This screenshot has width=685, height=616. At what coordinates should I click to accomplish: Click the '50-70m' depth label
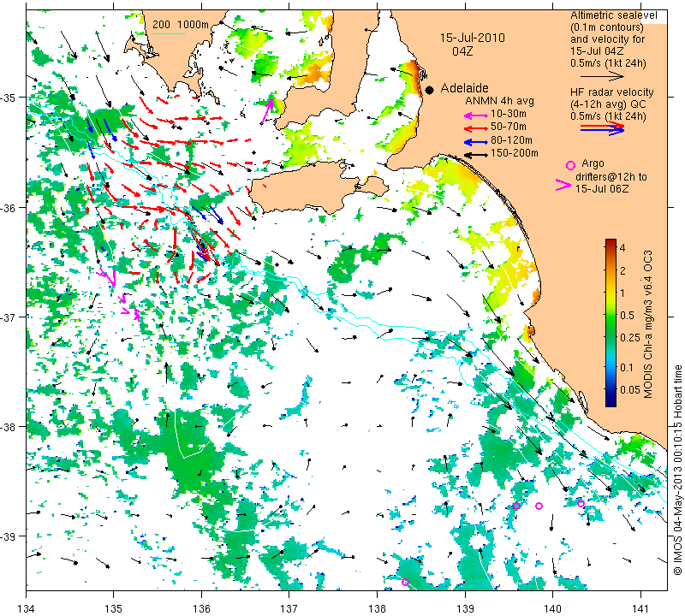509,127
